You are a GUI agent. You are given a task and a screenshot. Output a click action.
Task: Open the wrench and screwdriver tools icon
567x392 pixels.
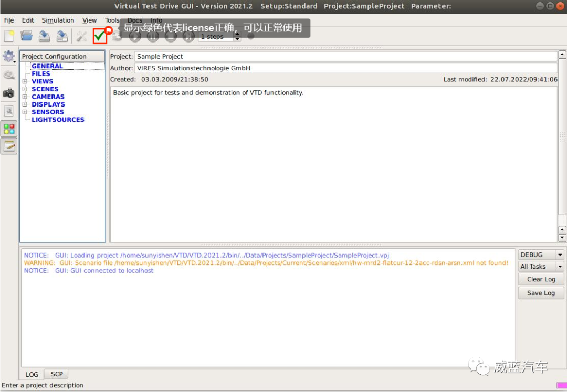pyautogui.click(x=82, y=36)
